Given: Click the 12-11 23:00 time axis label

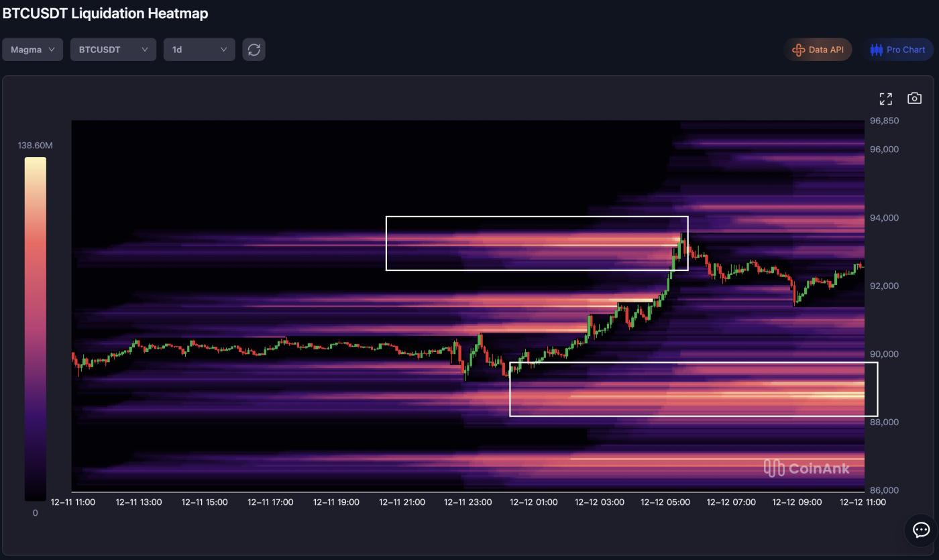Looking at the screenshot, I should tap(467, 502).
